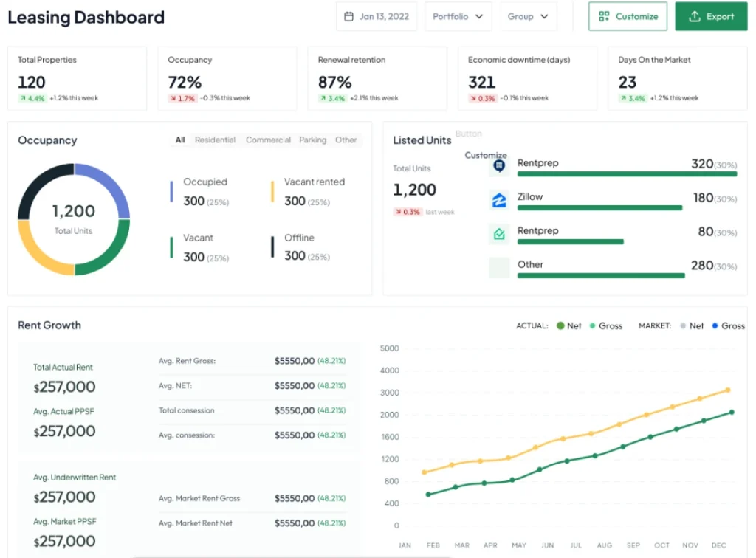
Task: Click the first Rentprep shield icon
Action: click(x=499, y=166)
